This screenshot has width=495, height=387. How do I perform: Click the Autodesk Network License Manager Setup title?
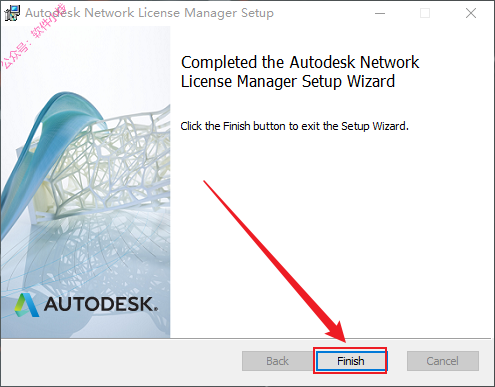tap(149, 13)
